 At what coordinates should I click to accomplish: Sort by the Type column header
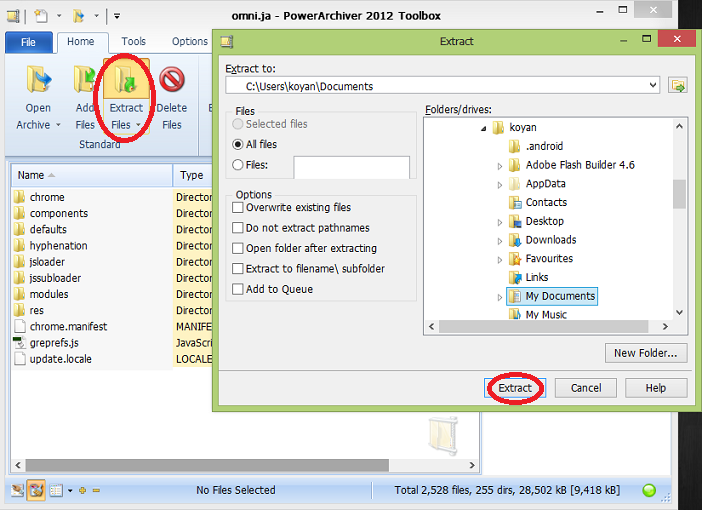point(193,175)
